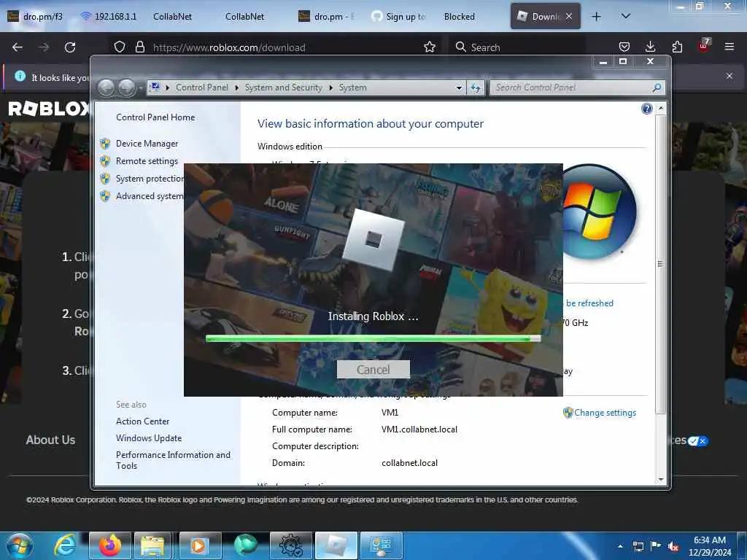This screenshot has height=560, width=747.
Task: Open the Windows Start menu
Action: coord(20,545)
